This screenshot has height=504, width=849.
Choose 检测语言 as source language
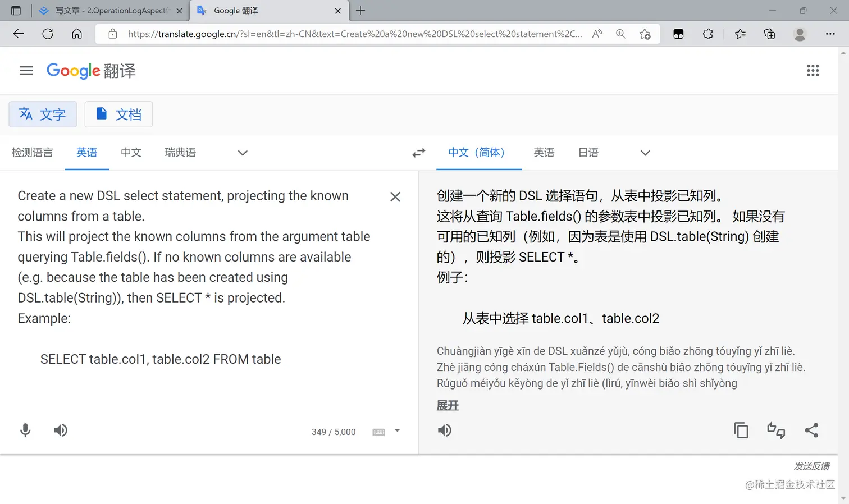pos(33,153)
